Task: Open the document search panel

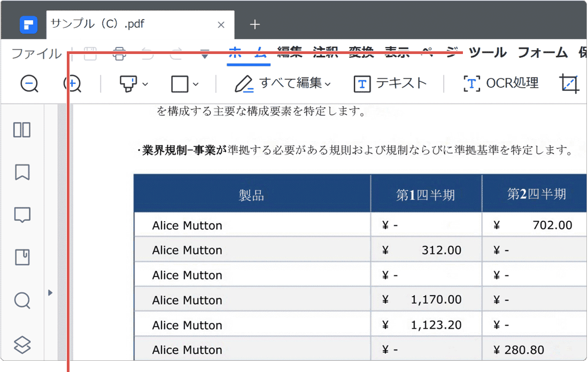Action: point(21,300)
